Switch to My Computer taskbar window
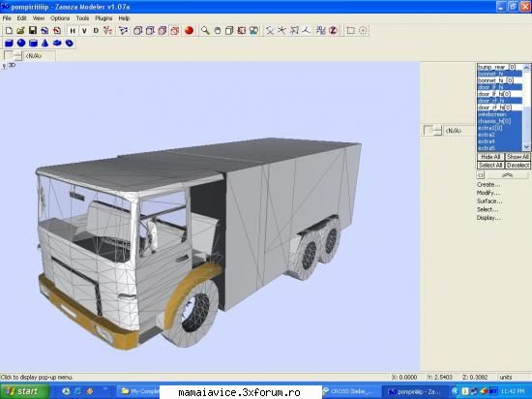Screen dimensions: 532x399 point(139,391)
